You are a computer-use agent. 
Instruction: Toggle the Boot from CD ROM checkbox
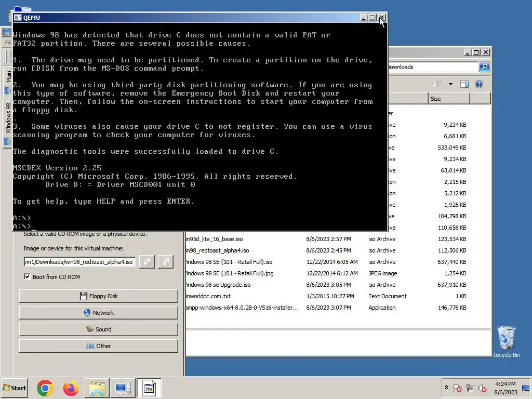27,276
